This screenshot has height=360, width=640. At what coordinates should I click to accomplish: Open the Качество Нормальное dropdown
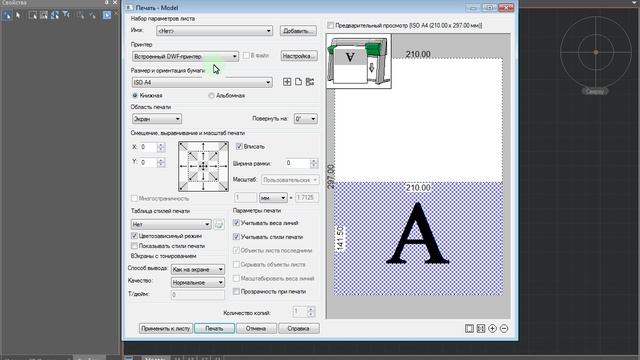198,282
